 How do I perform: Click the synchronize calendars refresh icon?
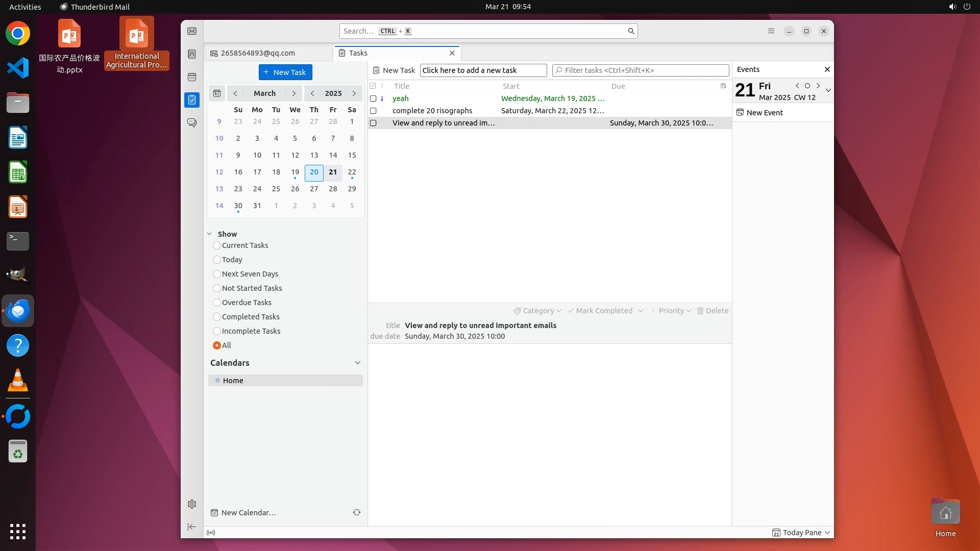tap(357, 512)
